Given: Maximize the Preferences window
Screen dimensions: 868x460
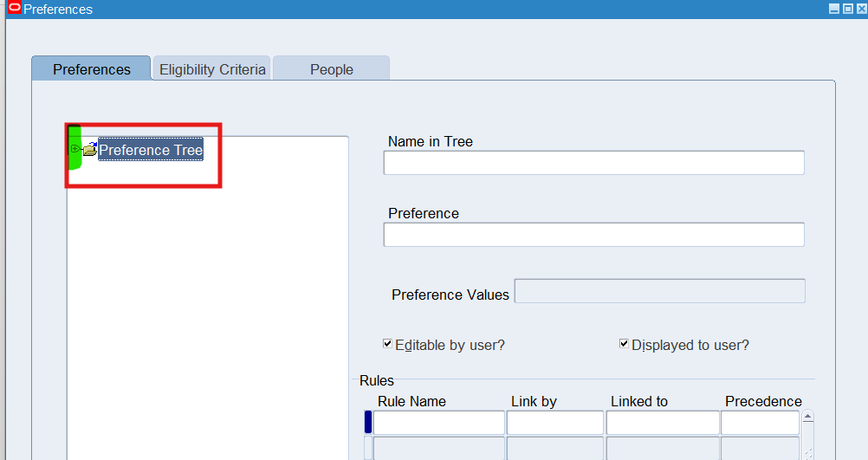Looking at the screenshot, I should (847, 9).
